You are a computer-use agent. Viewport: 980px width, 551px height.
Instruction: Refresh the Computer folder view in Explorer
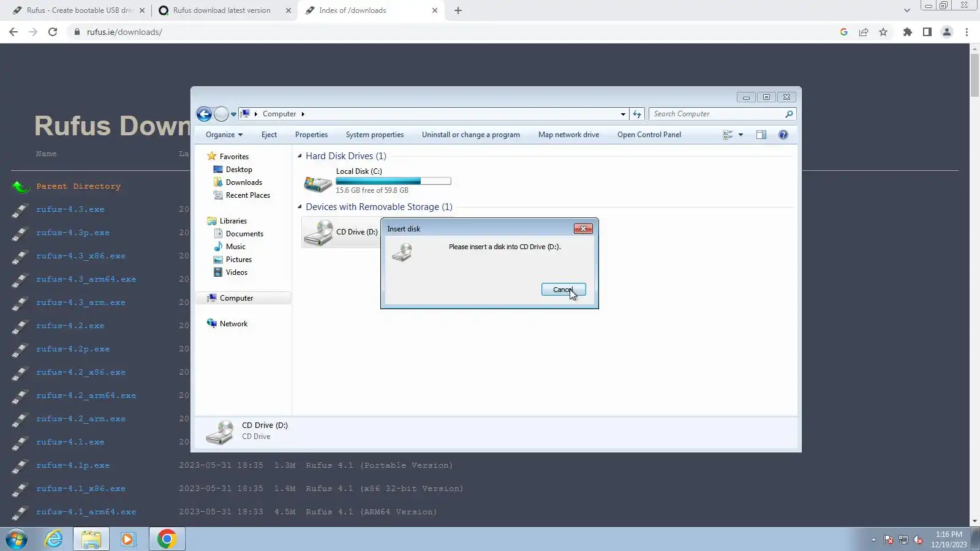[x=637, y=114]
